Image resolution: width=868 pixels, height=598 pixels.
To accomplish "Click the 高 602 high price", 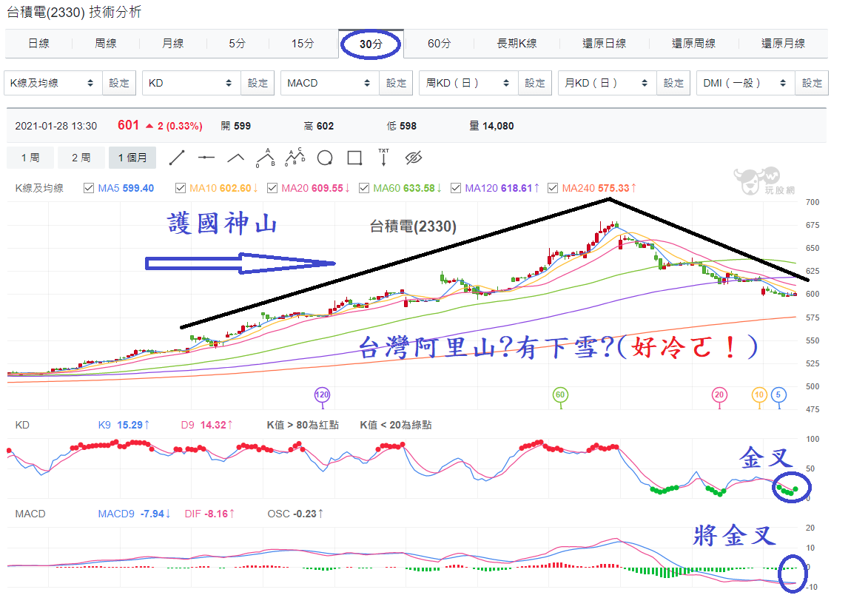I will [319, 127].
